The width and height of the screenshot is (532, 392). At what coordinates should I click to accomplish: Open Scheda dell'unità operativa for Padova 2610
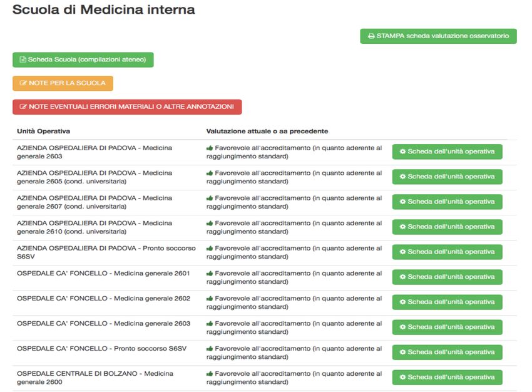[x=447, y=227]
